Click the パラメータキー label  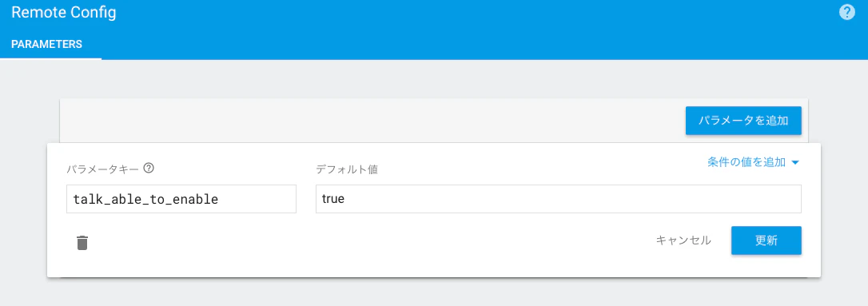coord(102,169)
